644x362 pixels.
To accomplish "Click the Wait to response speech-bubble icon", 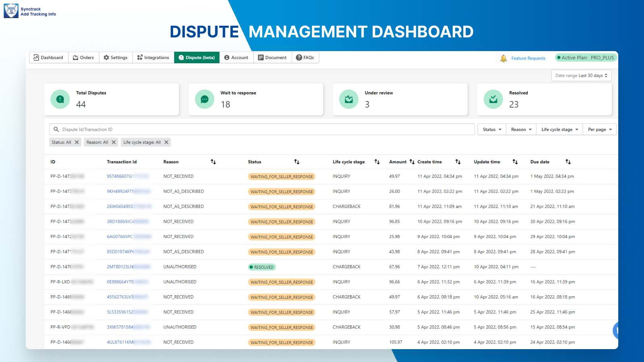I will click(204, 99).
